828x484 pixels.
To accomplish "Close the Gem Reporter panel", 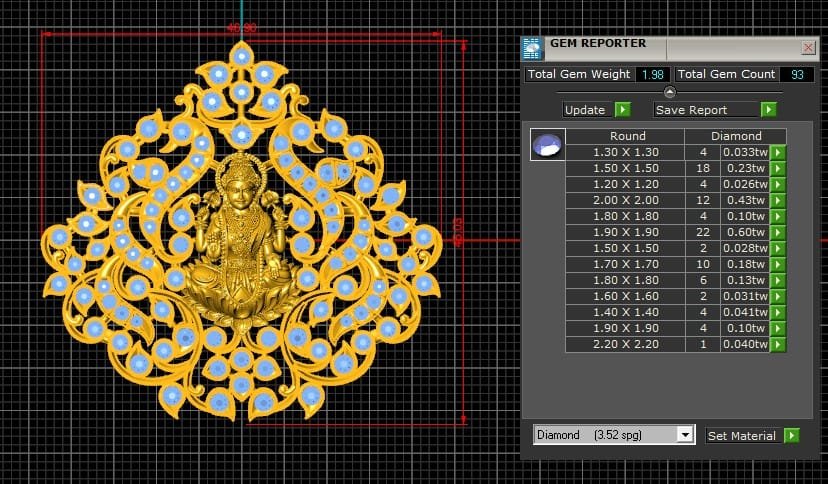I will [808, 47].
